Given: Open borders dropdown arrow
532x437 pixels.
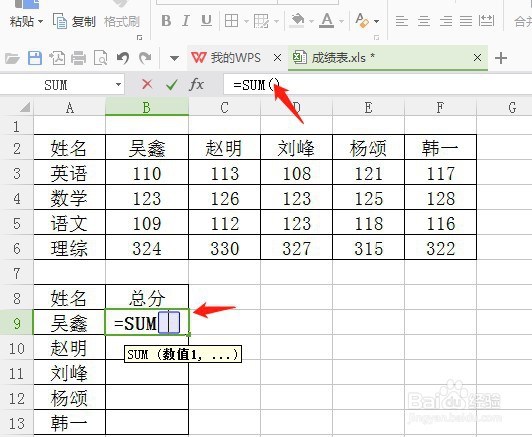Looking at the screenshot, I should coord(246,21).
